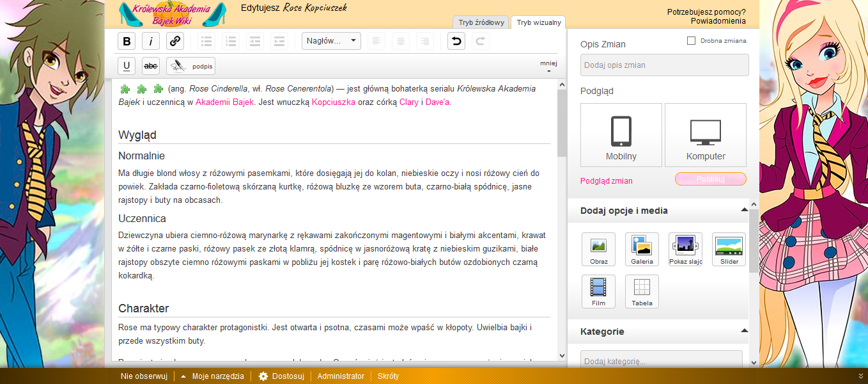Click the Charakter heading in the editor
This screenshot has width=868, height=384.
pos(144,308)
